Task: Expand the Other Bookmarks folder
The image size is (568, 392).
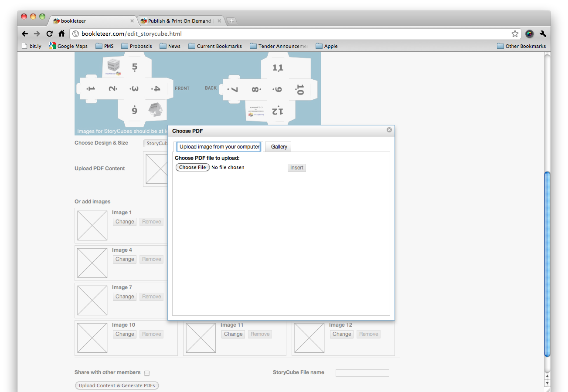Action: [x=521, y=46]
